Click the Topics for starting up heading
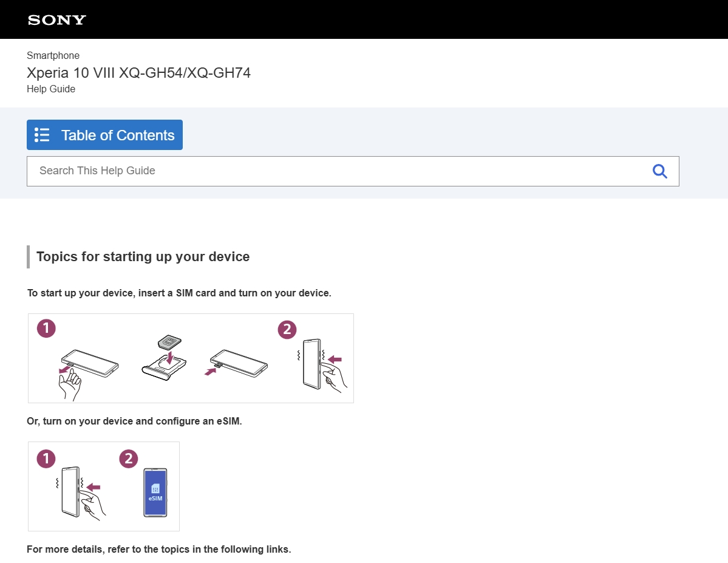The width and height of the screenshot is (728, 563). (143, 256)
